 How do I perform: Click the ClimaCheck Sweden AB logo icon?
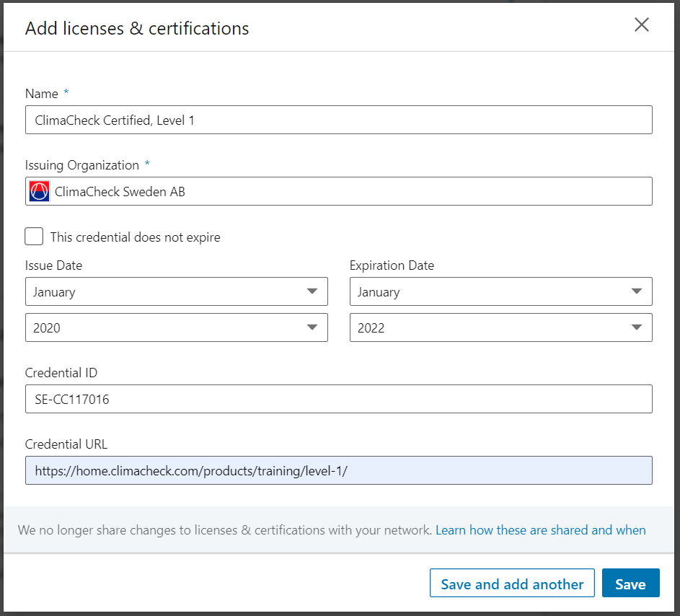[x=40, y=191]
